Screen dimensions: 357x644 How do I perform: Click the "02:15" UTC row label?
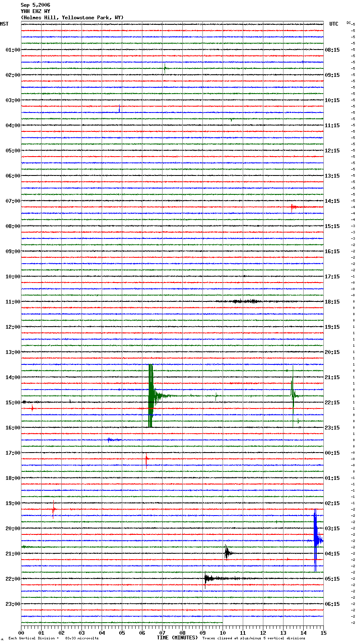(x=332, y=503)
